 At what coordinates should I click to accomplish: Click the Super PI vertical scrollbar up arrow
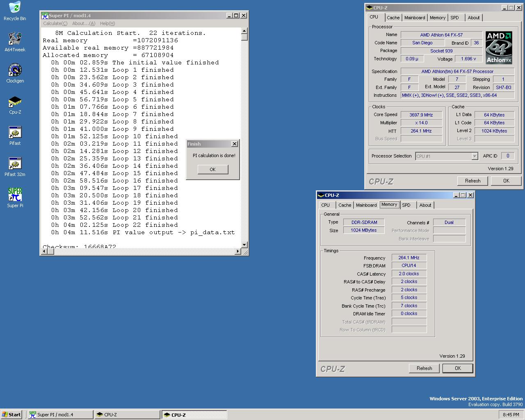(244, 31)
